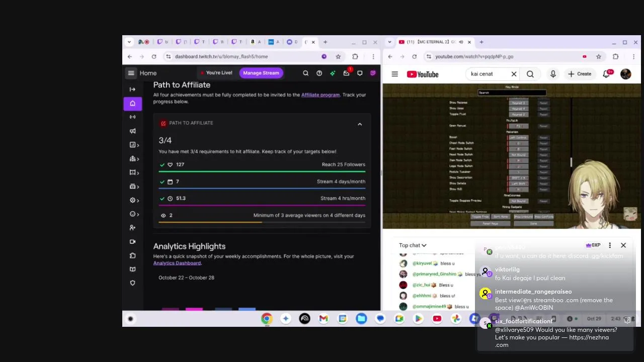Screen dimensions: 644x362
Task: Open the add-user icon in Twitch sidebar
Action: point(132,228)
